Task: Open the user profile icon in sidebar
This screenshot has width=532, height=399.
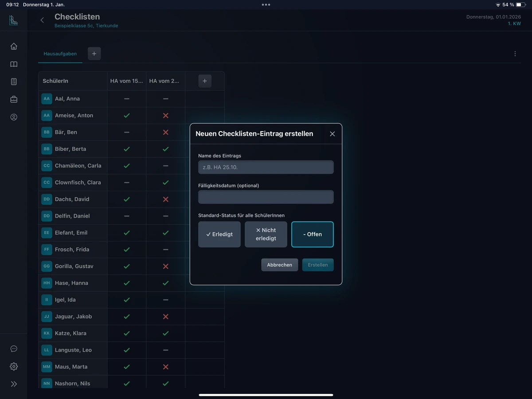Action: pos(14,117)
